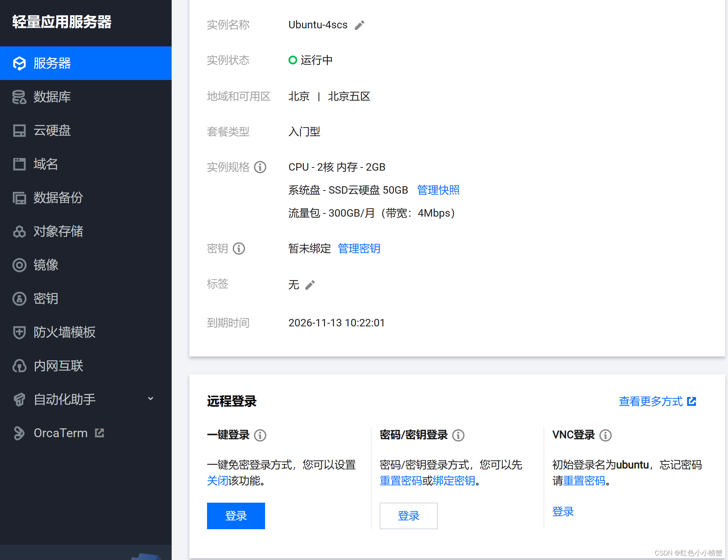
Task: Open 管理密钥 link
Action: tap(359, 248)
